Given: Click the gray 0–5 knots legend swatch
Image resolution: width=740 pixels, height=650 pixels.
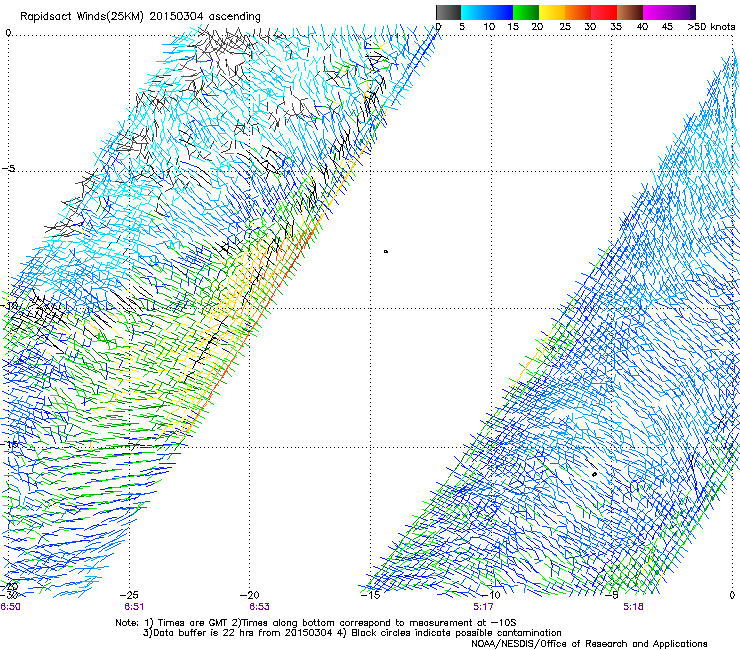Looking at the screenshot, I should coord(448,12).
